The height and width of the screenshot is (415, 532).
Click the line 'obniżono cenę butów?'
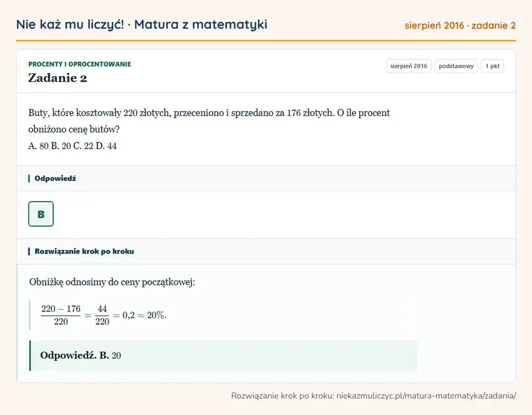74,129
